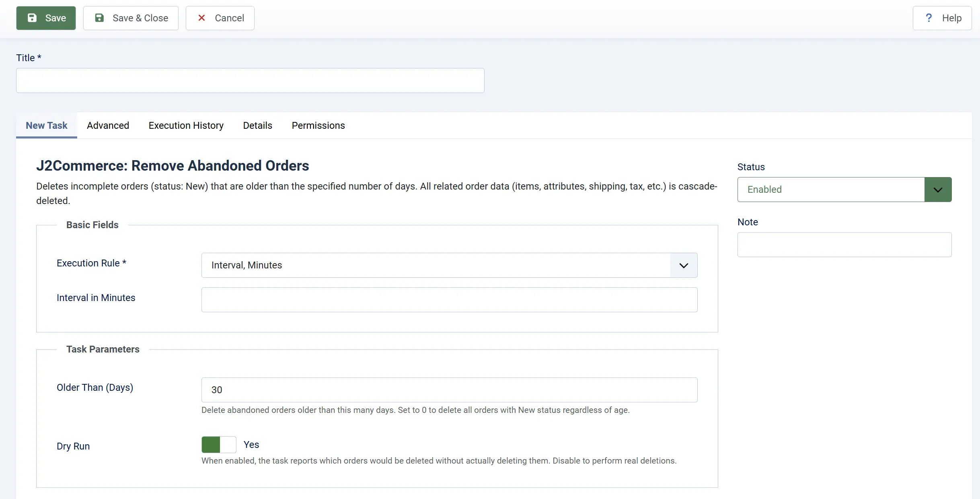This screenshot has width=980, height=499.
Task: Select the New Task tab
Action: coord(47,126)
